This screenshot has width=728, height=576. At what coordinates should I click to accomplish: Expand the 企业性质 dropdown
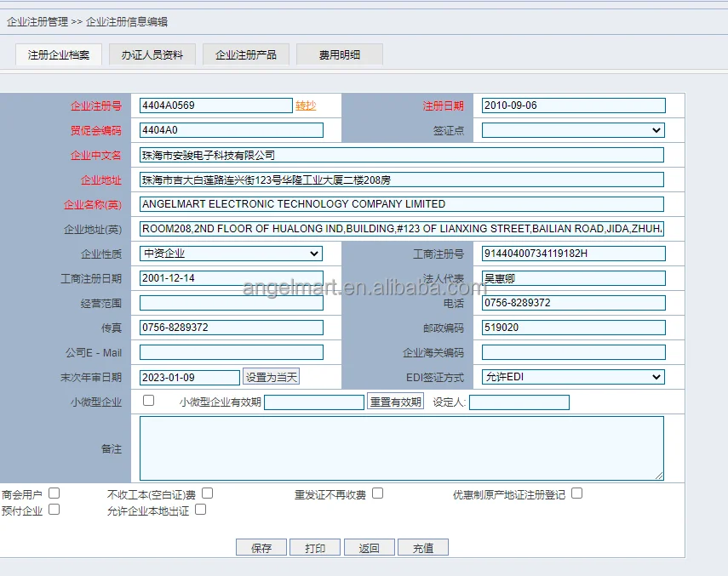coord(231,254)
